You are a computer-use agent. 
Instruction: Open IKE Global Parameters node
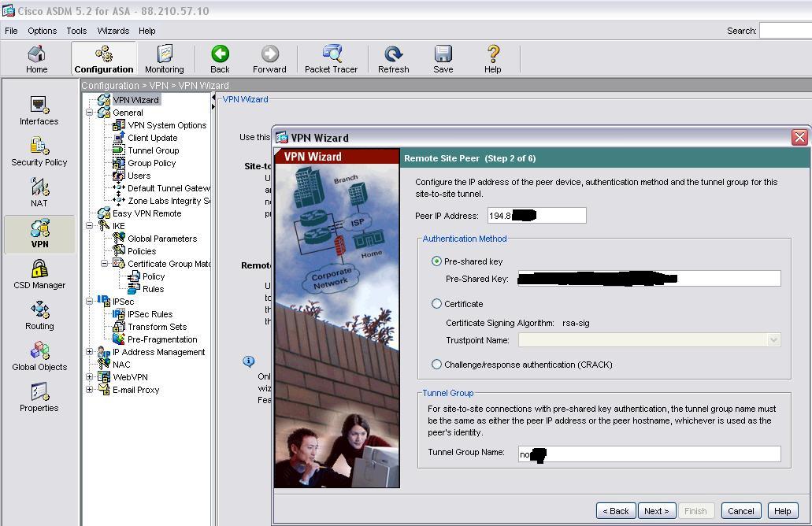162,239
